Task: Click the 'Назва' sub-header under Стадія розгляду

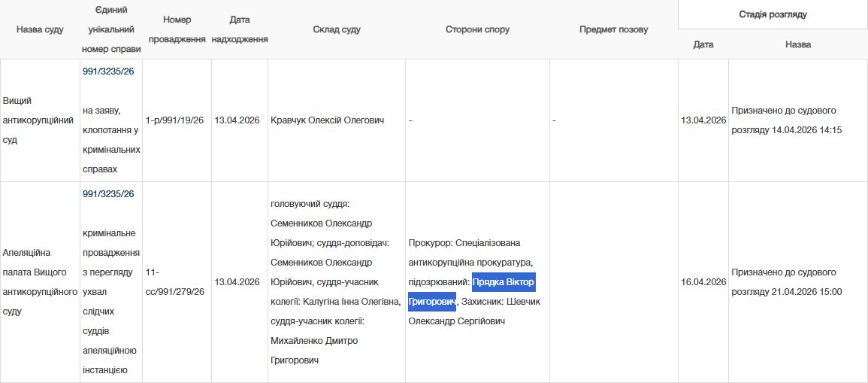Action: 797,44
